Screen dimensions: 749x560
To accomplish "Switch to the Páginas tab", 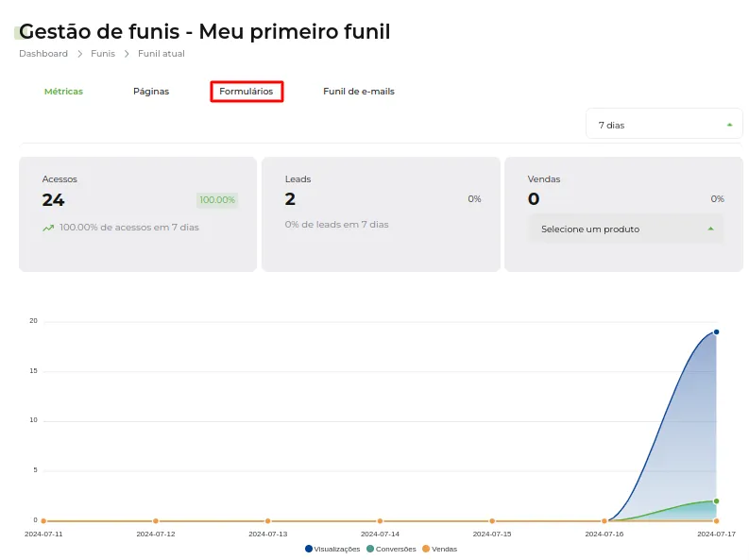I will click(151, 92).
